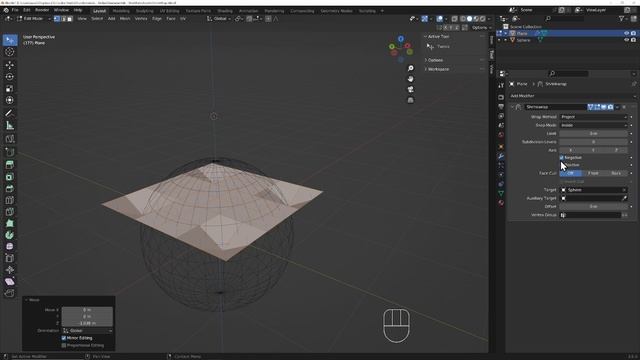Toggle Mirror Editing checkbox
The height and width of the screenshot is (360, 640).
64,338
